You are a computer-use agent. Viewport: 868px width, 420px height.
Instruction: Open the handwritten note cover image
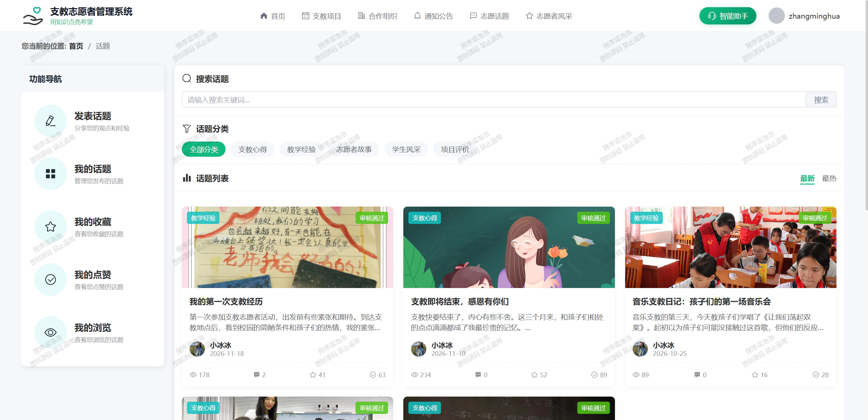click(287, 247)
